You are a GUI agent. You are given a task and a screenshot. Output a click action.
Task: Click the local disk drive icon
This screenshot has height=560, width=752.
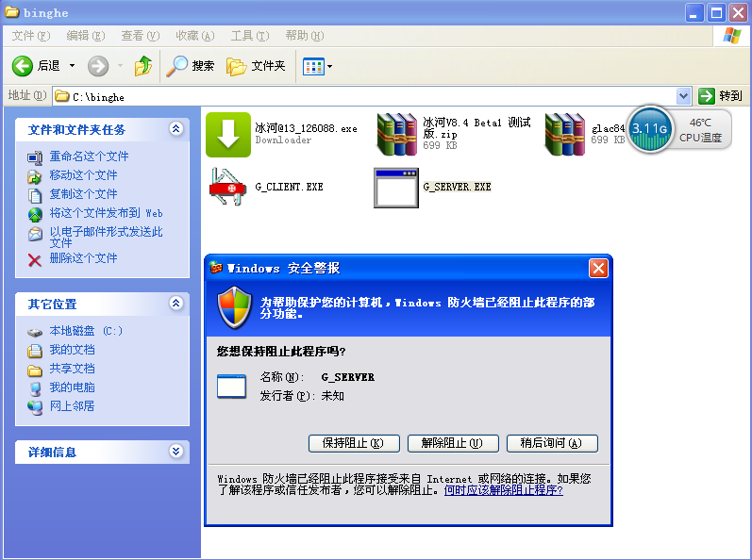(35, 333)
